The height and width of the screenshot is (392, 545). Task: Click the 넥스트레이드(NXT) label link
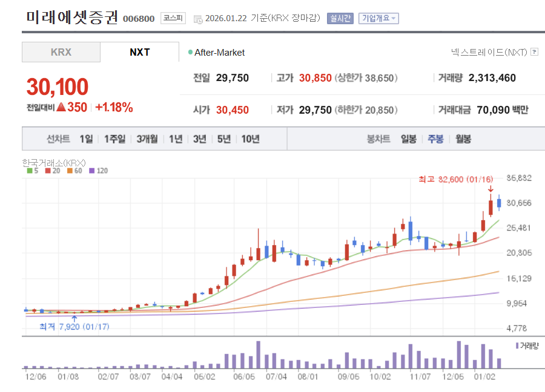(489, 52)
